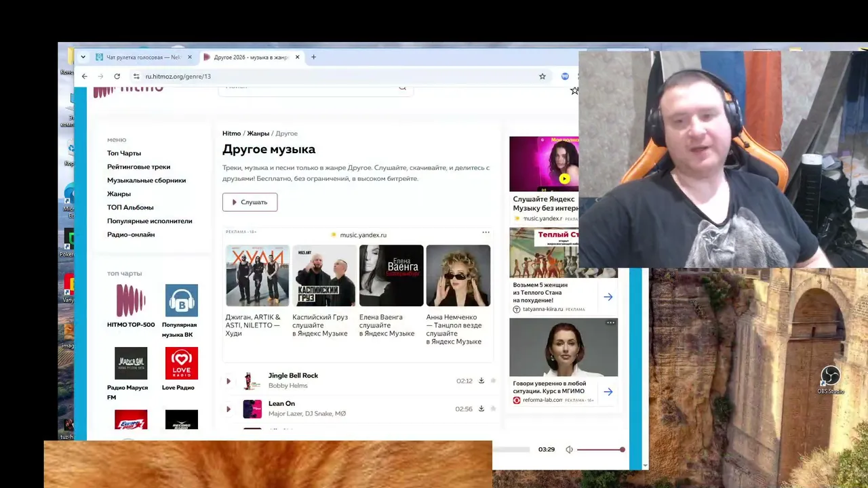Open a new browser tab
Screen dimensions: 868x488
(313, 57)
